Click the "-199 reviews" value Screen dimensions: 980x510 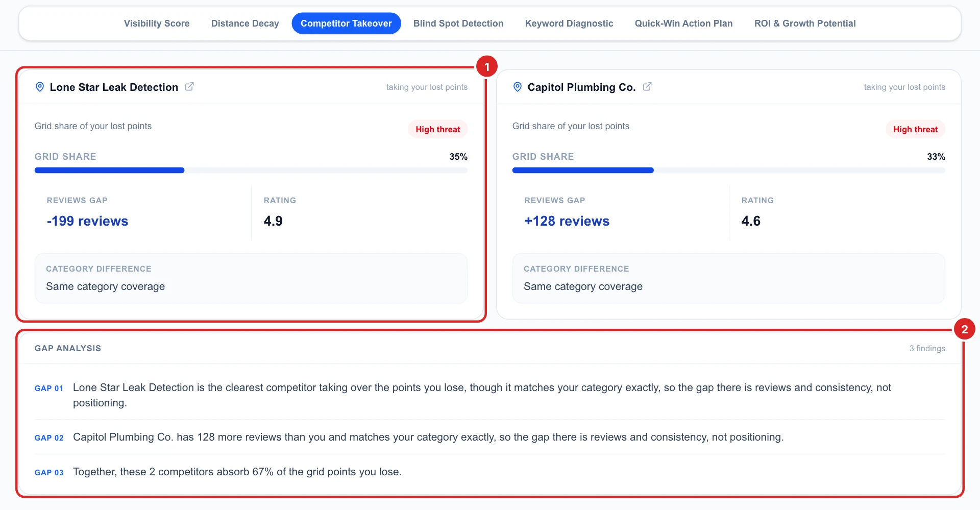click(x=87, y=221)
